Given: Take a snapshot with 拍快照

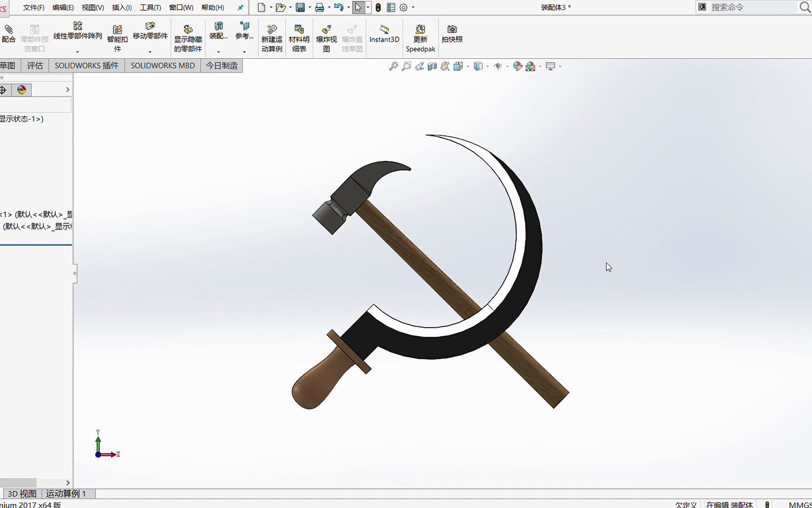Looking at the screenshot, I should (452, 34).
